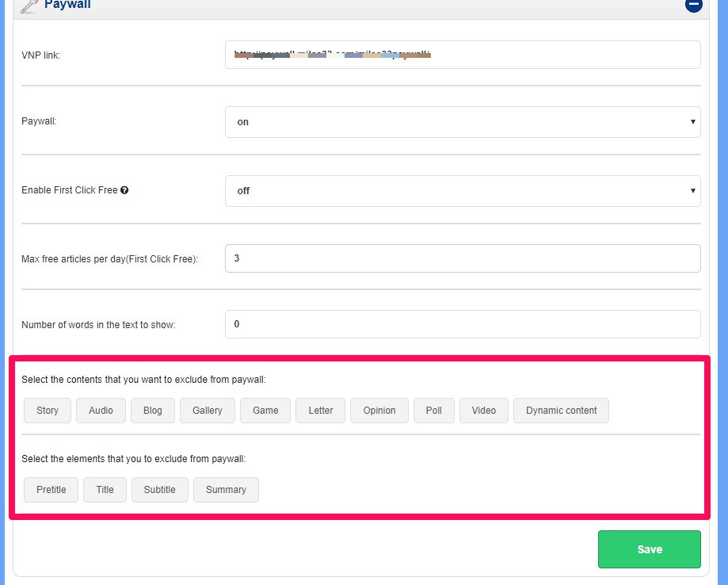Click the VNP link input field
Viewport: 728px width, 585px height.
click(x=463, y=55)
